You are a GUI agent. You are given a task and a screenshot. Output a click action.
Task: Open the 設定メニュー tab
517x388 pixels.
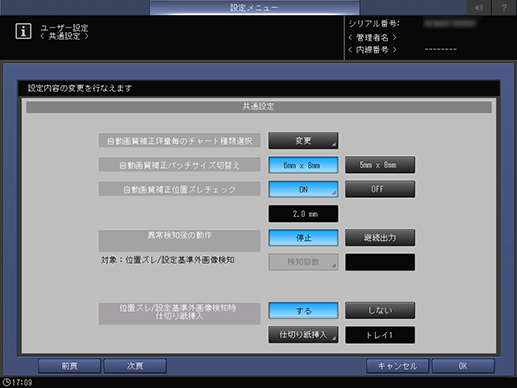(x=254, y=7)
